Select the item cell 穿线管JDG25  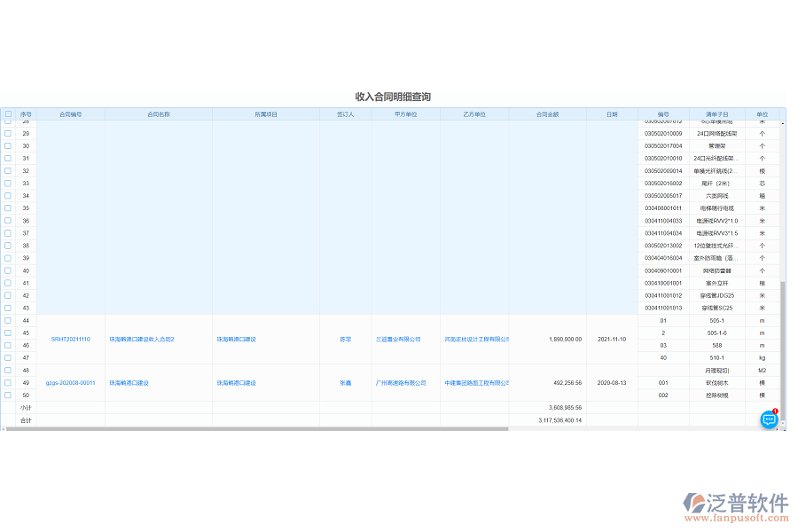pyautogui.click(x=717, y=296)
